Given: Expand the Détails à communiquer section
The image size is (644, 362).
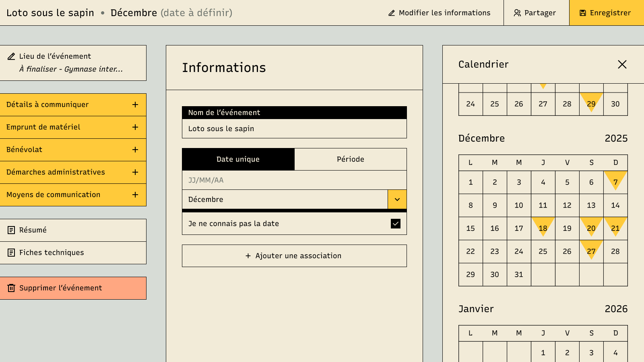Looking at the screenshot, I should [x=135, y=105].
